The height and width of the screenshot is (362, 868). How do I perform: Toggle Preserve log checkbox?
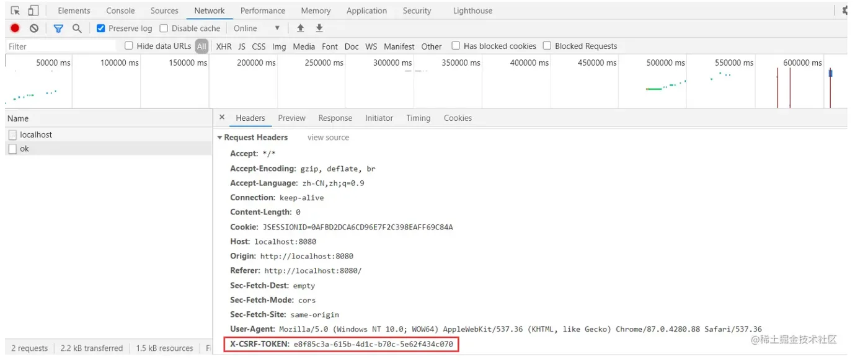(x=101, y=29)
